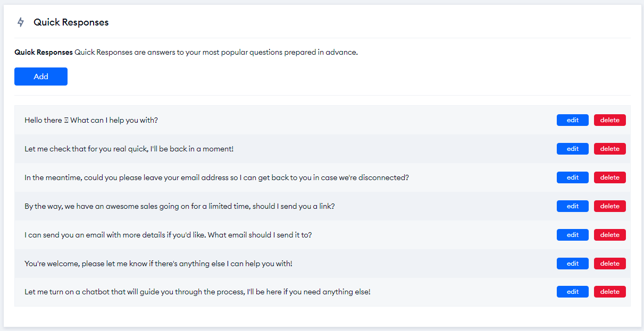Select the 'You're welcome' response row text

[158, 264]
